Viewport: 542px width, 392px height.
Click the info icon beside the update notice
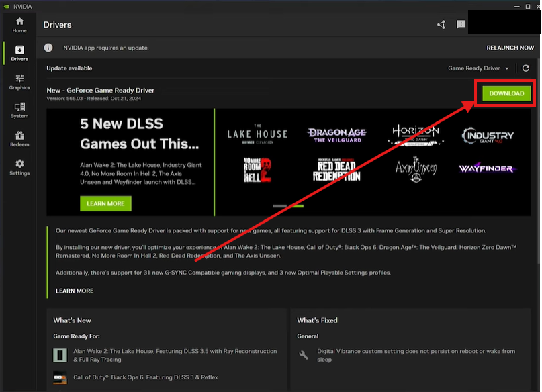click(48, 47)
